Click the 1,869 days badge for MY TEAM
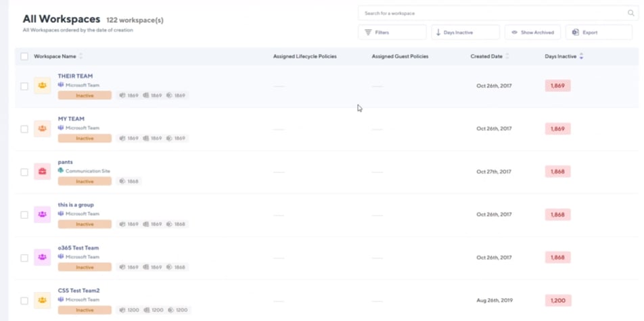The width and height of the screenshot is (644, 321). coord(557,128)
